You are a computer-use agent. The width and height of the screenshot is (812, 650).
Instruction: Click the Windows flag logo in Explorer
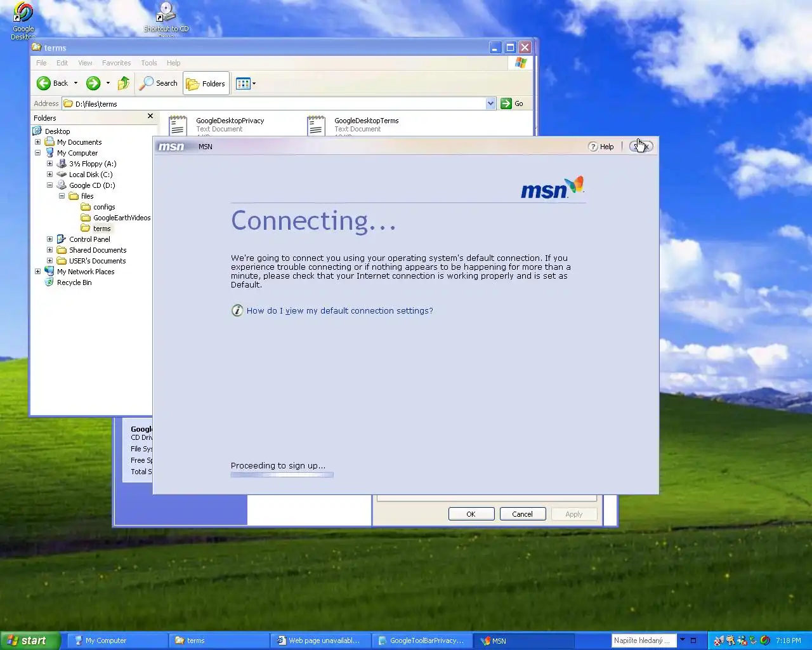[521, 63]
